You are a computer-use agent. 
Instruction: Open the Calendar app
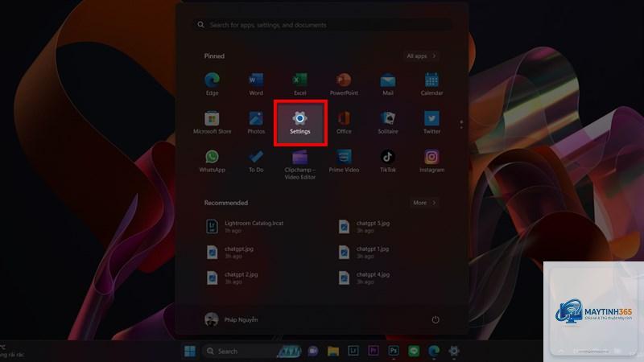point(431,84)
